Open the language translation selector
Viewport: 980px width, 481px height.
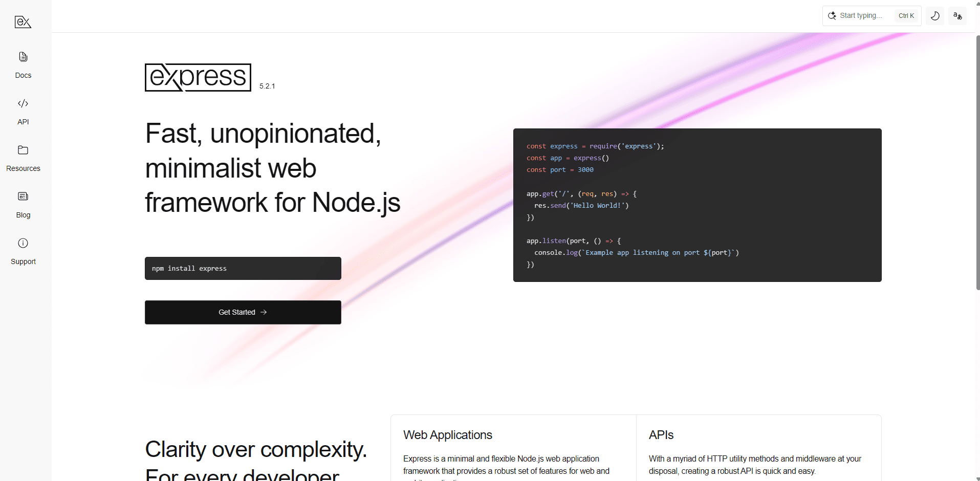tap(957, 16)
